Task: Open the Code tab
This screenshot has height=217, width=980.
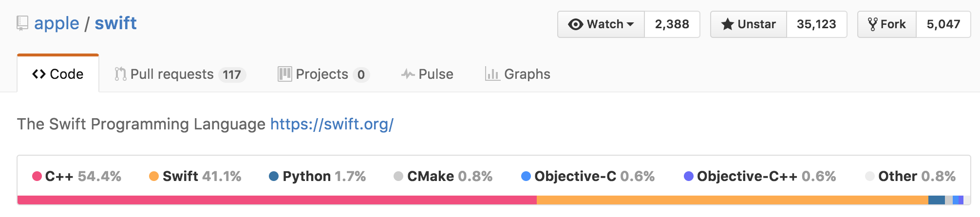Action: (58, 74)
